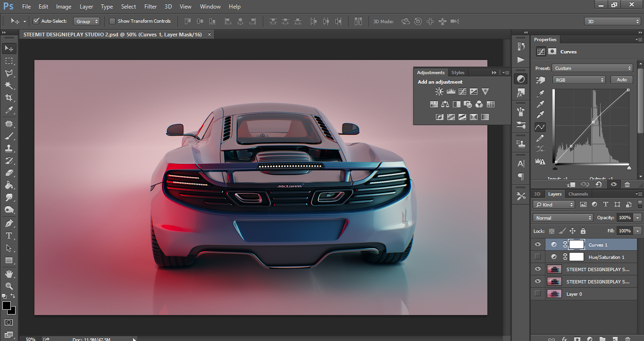Select the Rectangular Marquee tool
The image size is (644, 341).
[x=9, y=61]
